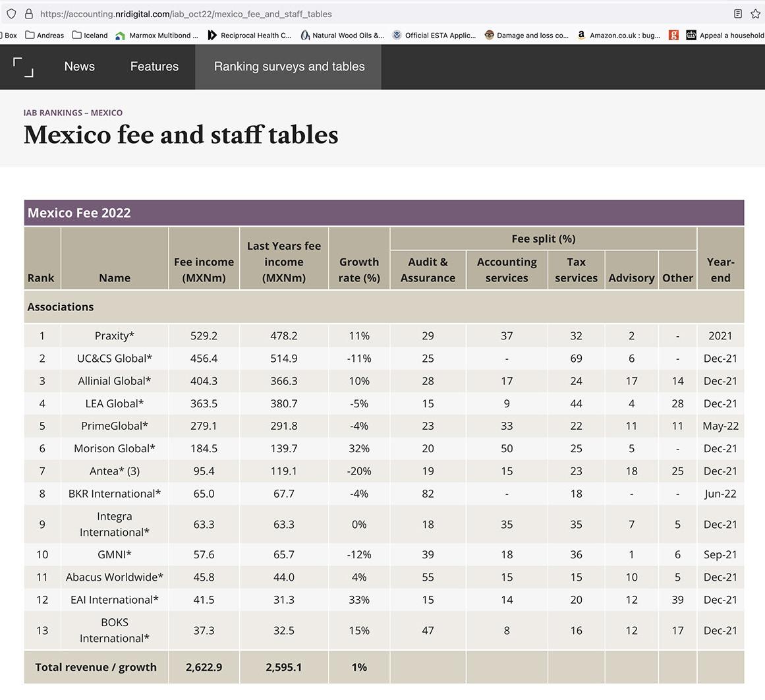Open the Amazon.co.uk bookmark
765x700 pixels.
coord(619,36)
